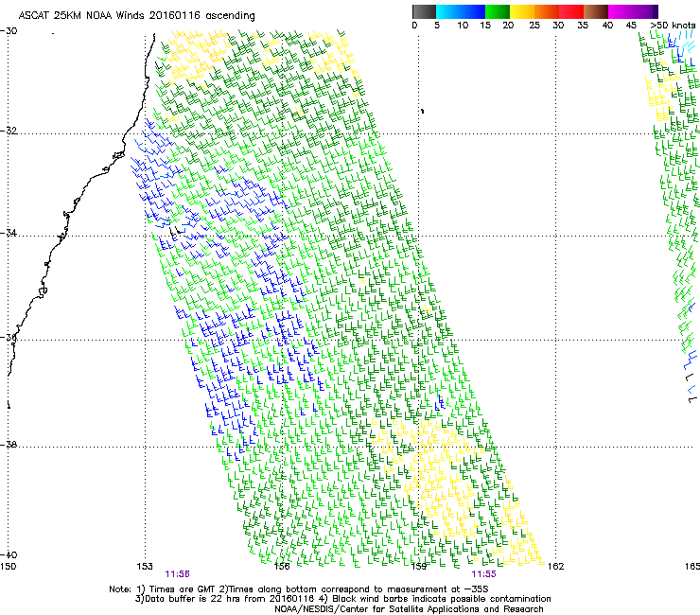Click the "153" longitude axis label
Viewport: 700px width, 615px height.
click(145, 567)
